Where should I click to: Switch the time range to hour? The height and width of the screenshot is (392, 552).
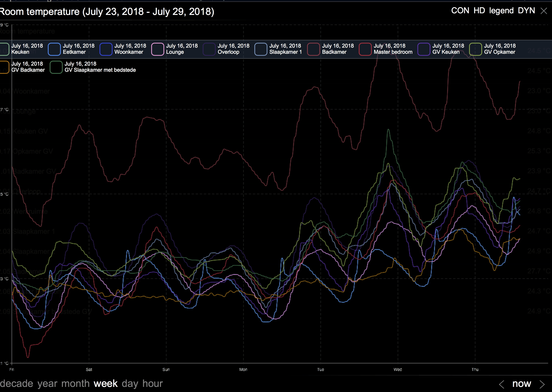[x=152, y=384]
